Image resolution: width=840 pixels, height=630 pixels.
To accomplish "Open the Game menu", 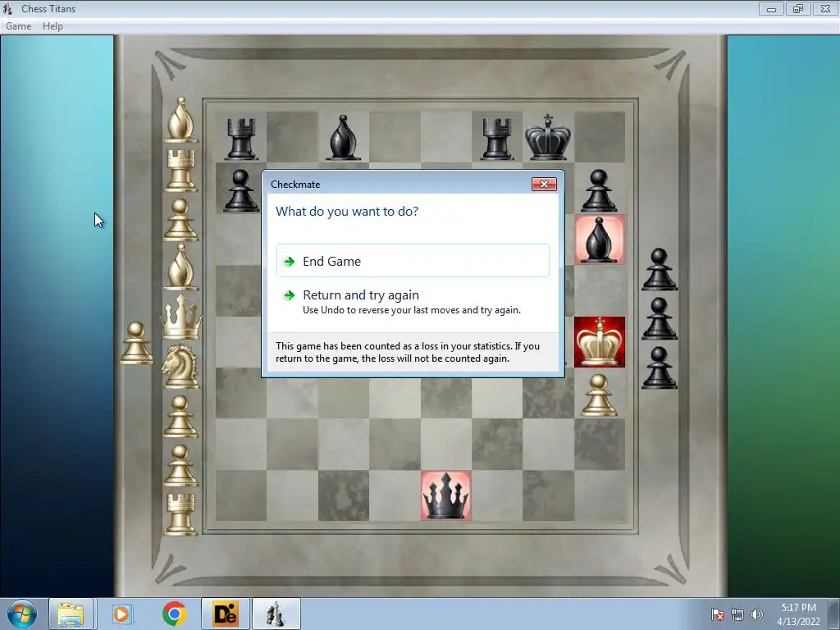I will pos(19,26).
